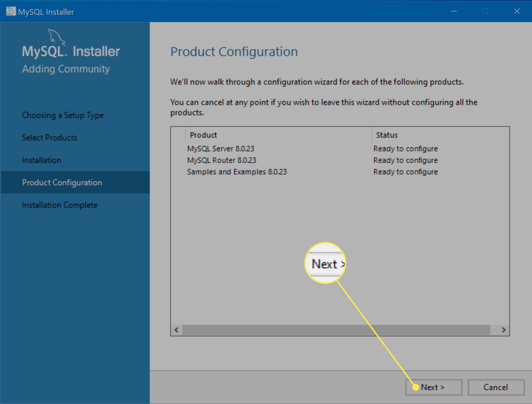Screen dimensions: 532x404
Task: Click the MySQL Installer title bar icon
Action: 11,11
